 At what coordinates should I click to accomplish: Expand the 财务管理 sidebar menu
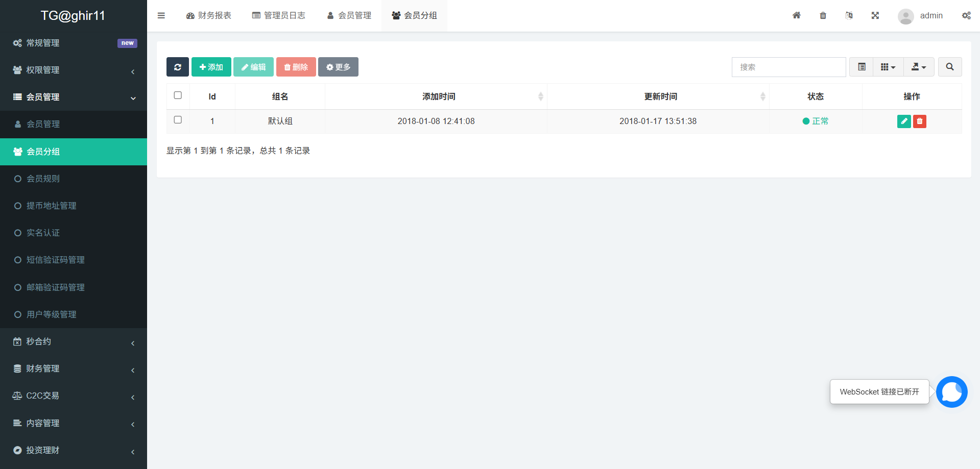(74, 368)
